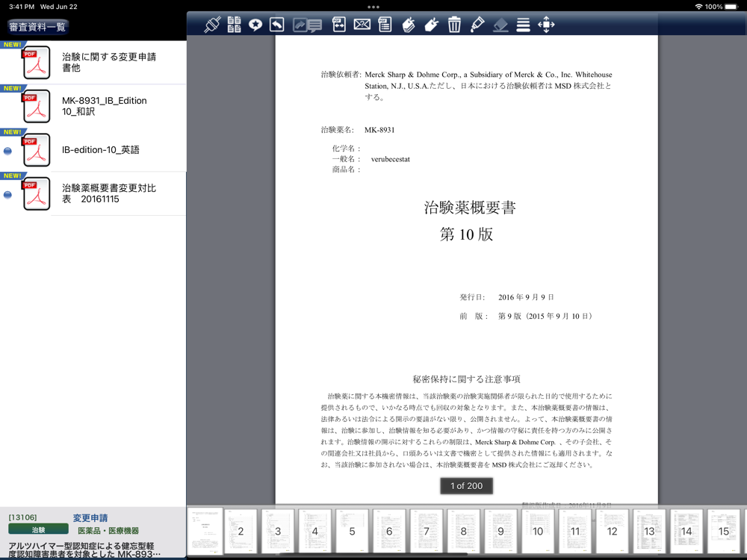Viewport: 747px width, 560px height.
Task: Tap PDF icon of IB-edition-10_英語
Action: click(x=36, y=150)
